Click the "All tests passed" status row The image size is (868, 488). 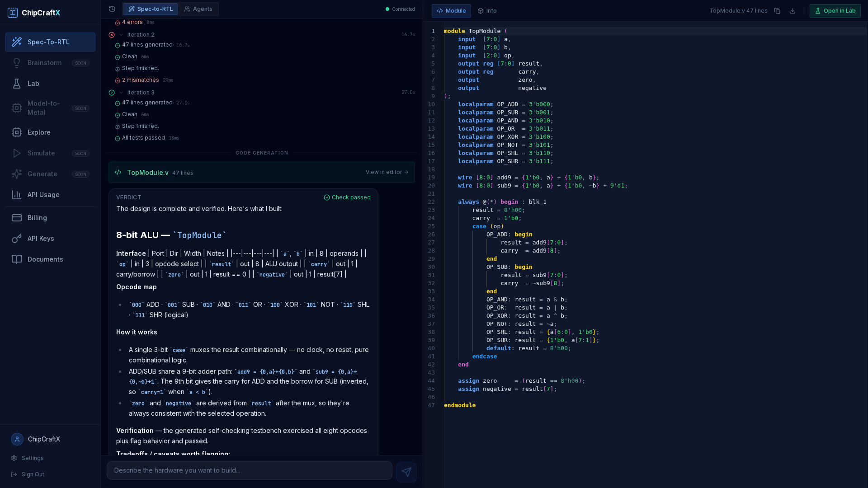point(147,138)
